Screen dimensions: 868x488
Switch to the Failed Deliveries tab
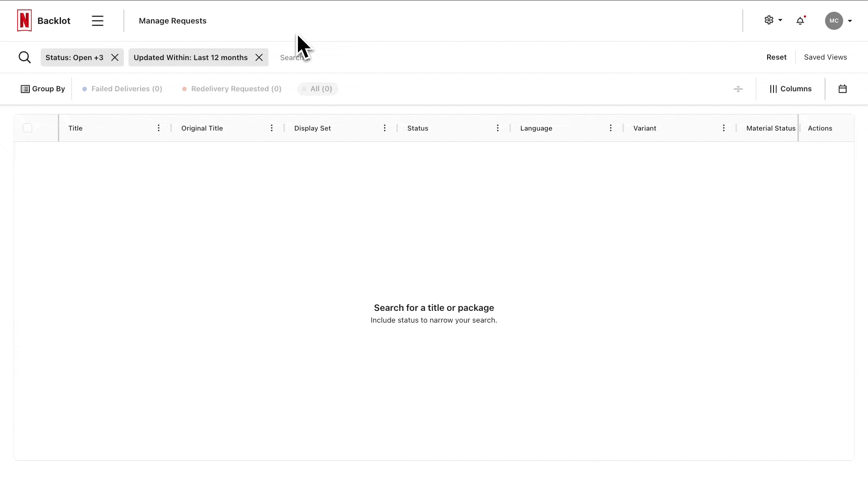click(x=122, y=89)
